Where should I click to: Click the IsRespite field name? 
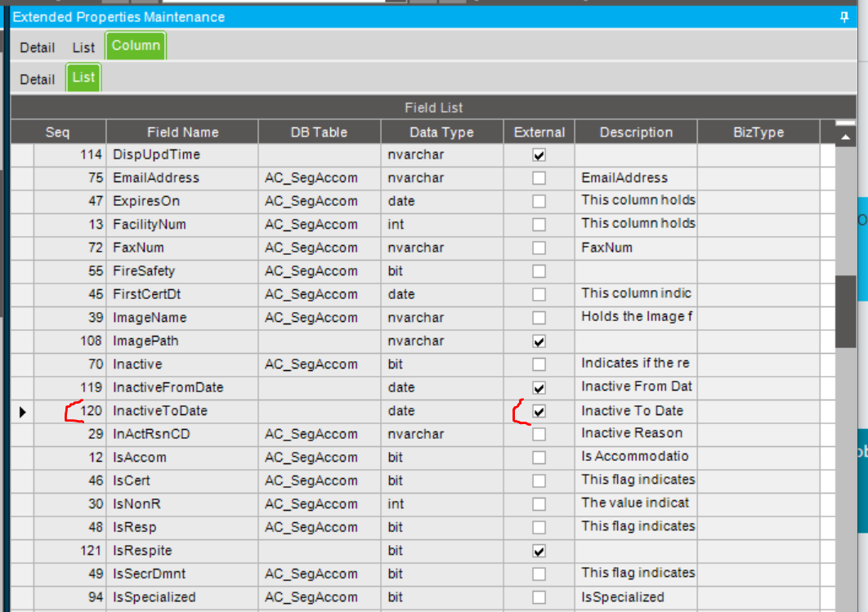tap(182, 552)
